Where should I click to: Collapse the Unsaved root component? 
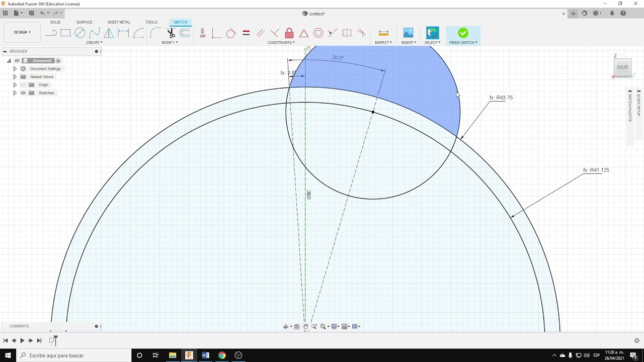[9, 61]
